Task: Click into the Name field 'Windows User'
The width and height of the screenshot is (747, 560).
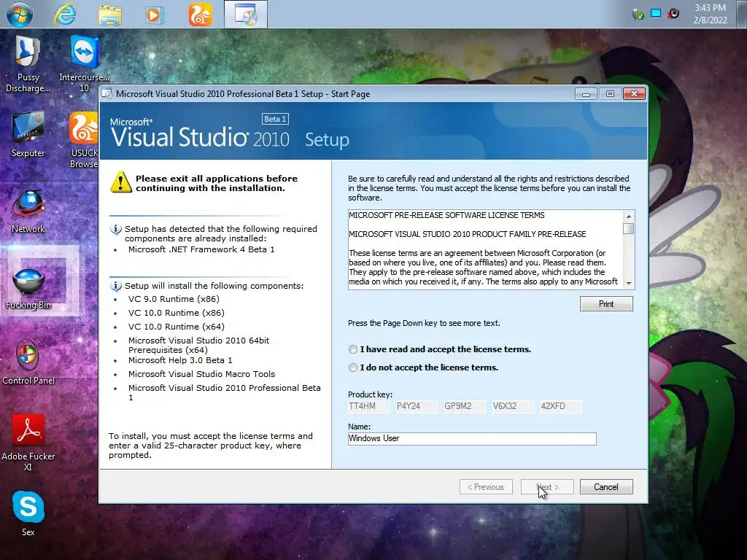Action: (472, 438)
